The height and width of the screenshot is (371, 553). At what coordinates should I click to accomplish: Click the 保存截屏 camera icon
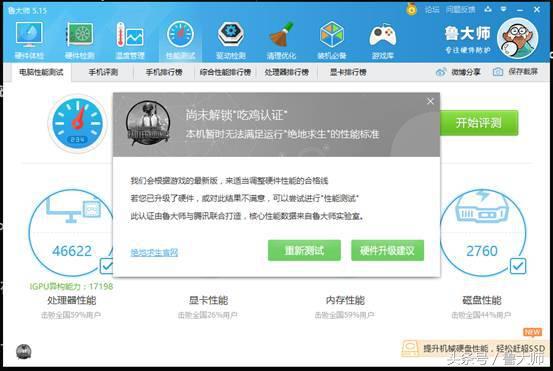tap(498, 72)
